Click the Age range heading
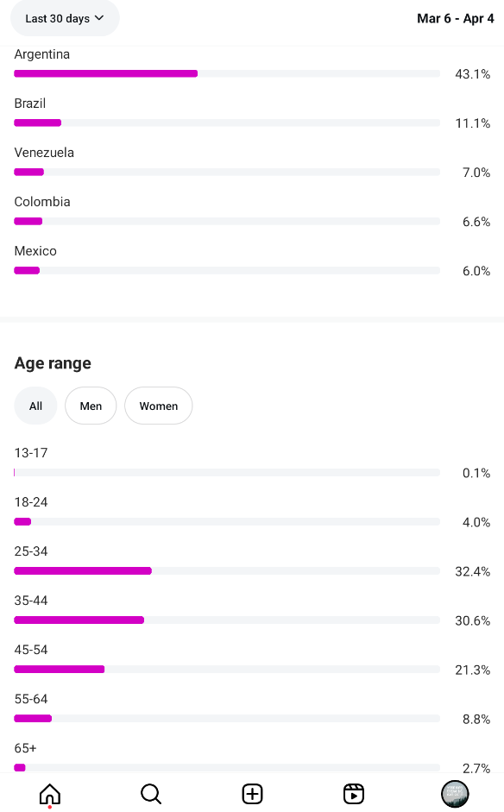 click(x=53, y=363)
